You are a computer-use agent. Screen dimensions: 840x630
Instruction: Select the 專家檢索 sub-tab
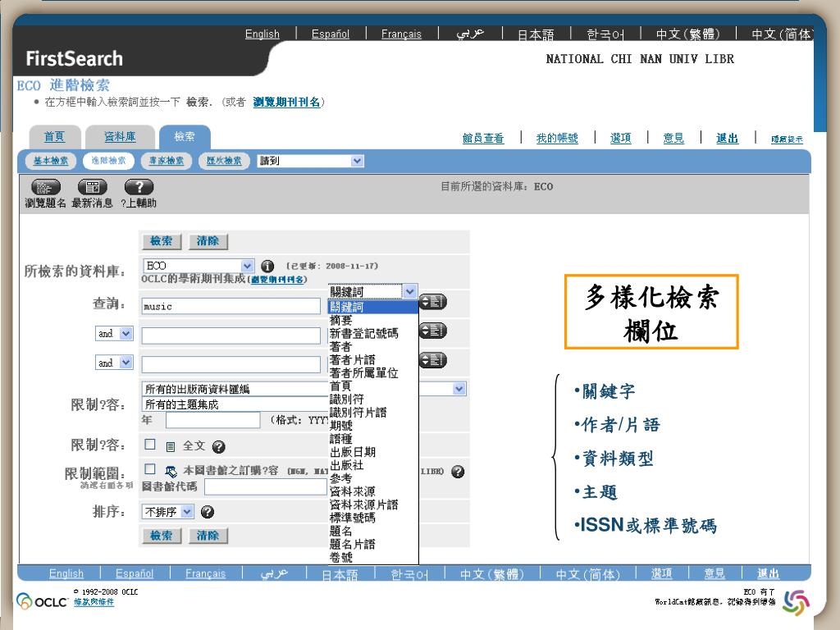pyautogui.click(x=167, y=161)
